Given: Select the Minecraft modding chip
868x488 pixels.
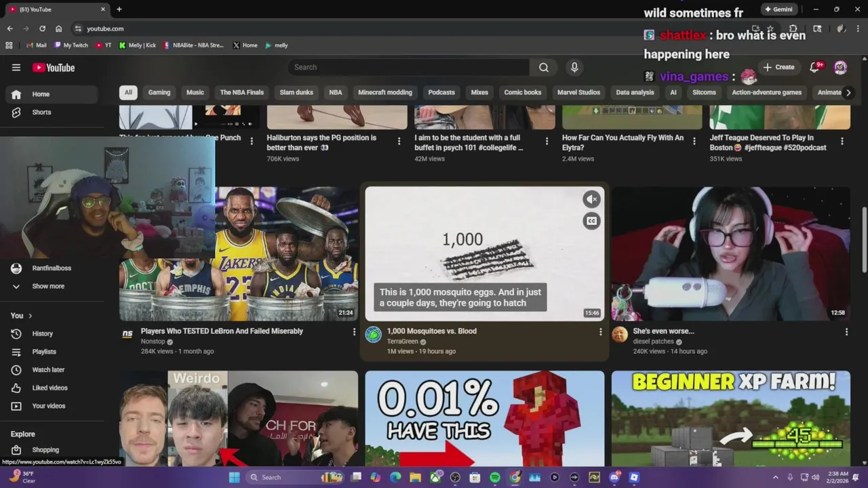Looking at the screenshot, I should click(x=385, y=92).
